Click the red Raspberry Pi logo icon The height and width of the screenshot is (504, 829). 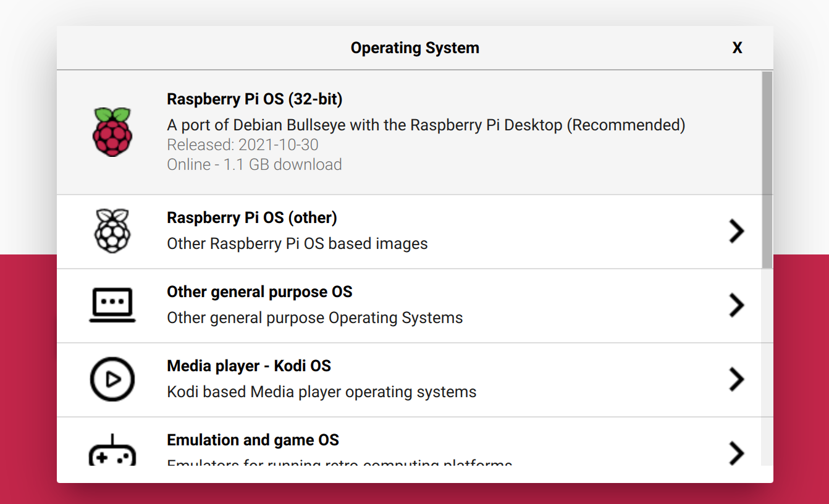(112, 132)
